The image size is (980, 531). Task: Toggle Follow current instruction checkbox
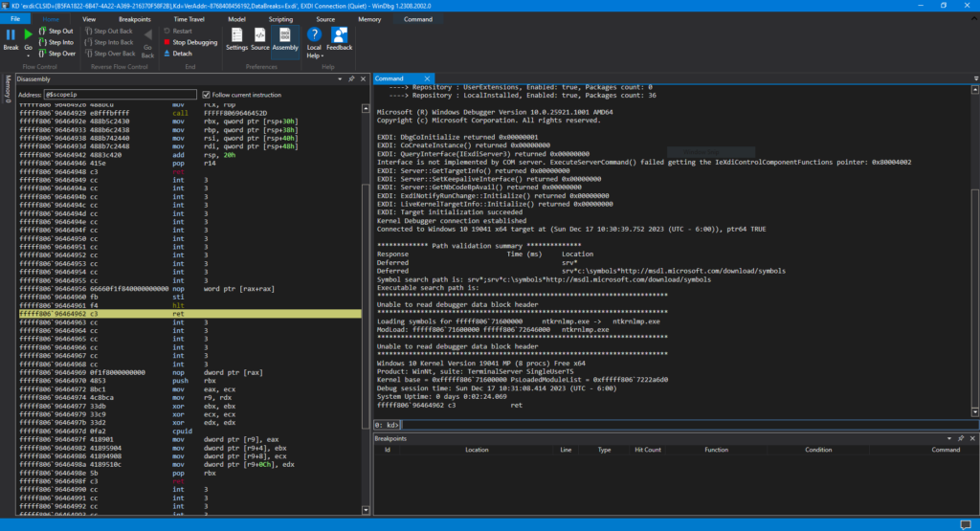click(x=207, y=95)
